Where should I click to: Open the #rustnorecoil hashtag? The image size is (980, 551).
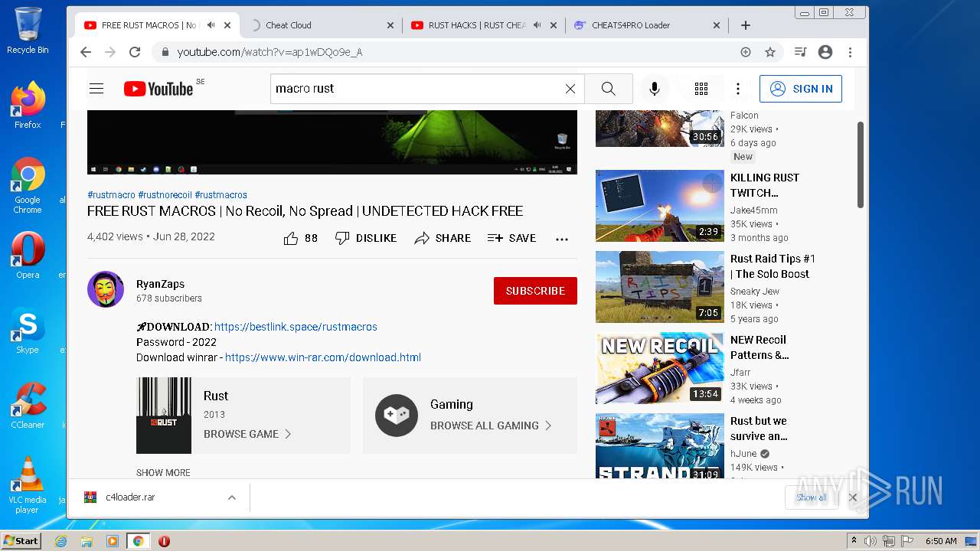pyautogui.click(x=165, y=195)
